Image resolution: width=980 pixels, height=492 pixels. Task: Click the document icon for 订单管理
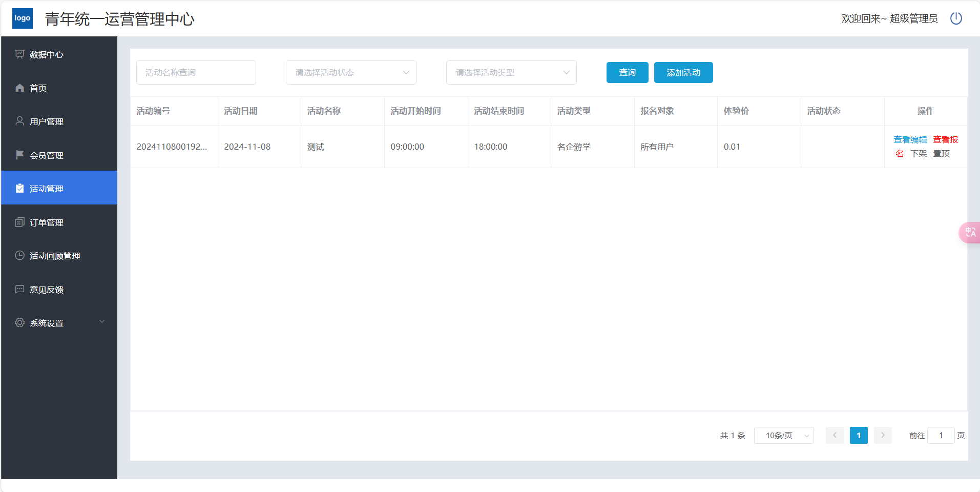click(x=19, y=222)
